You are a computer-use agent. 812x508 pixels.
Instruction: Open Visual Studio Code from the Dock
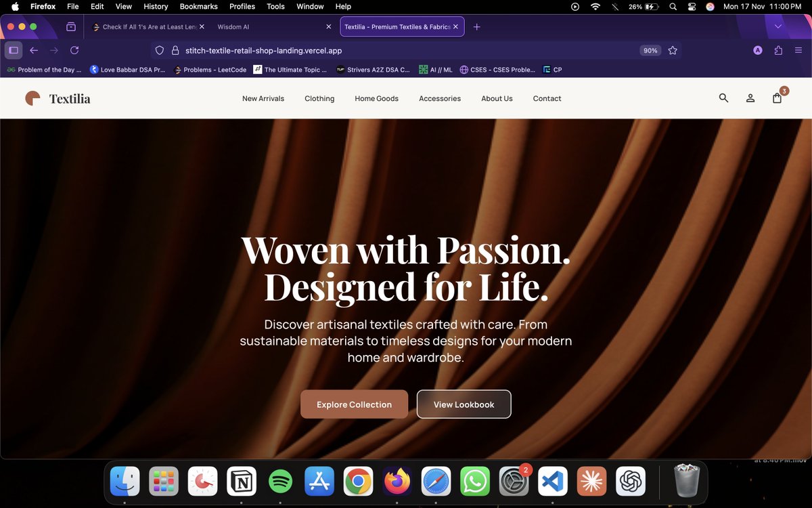(553, 482)
